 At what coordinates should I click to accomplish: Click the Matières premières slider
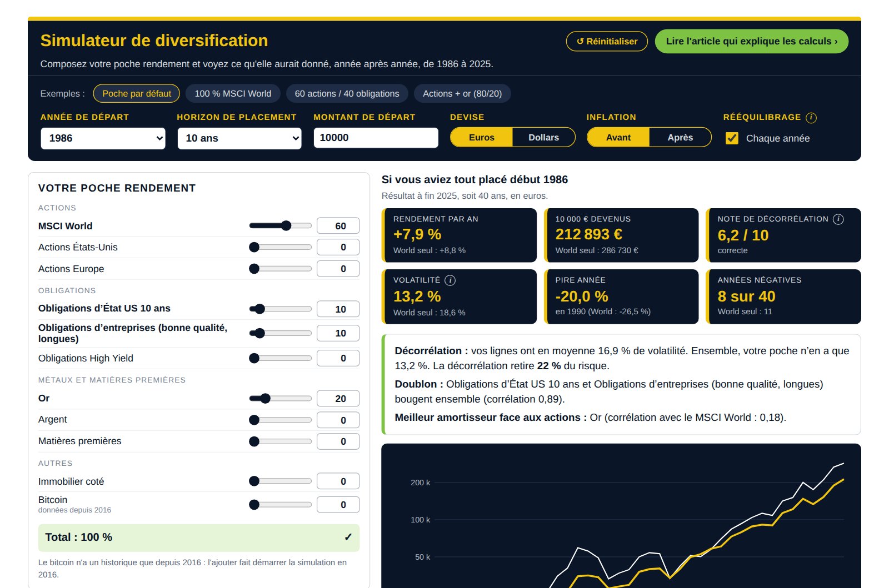point(281,441)
